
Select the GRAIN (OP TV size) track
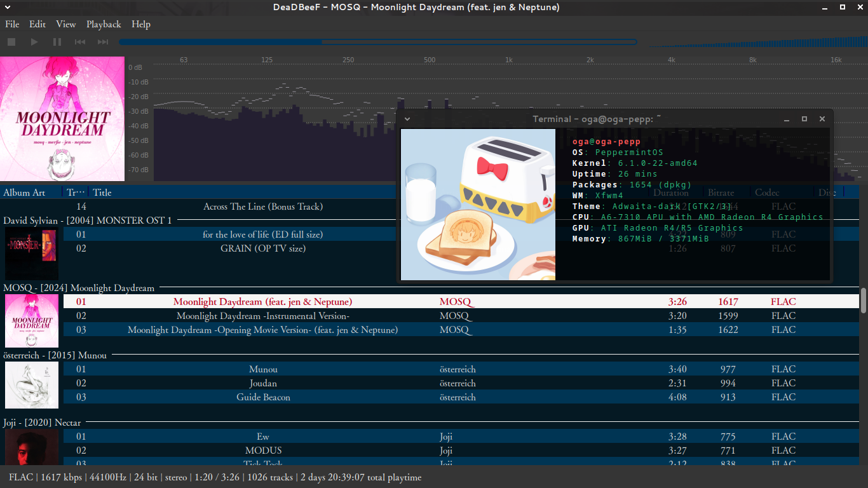pyautogui.click(x=263, y=248)
